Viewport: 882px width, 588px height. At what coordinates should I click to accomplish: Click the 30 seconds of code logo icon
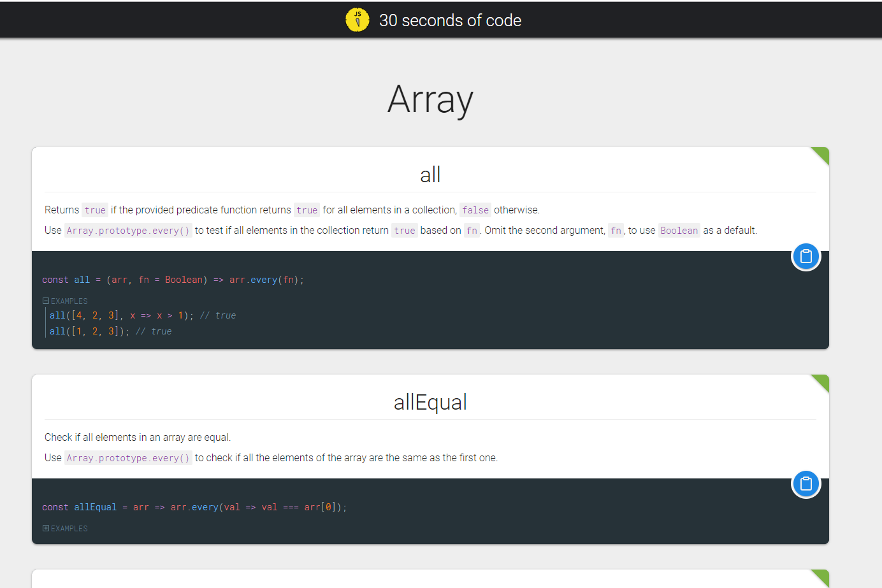[x=358, y=20]
